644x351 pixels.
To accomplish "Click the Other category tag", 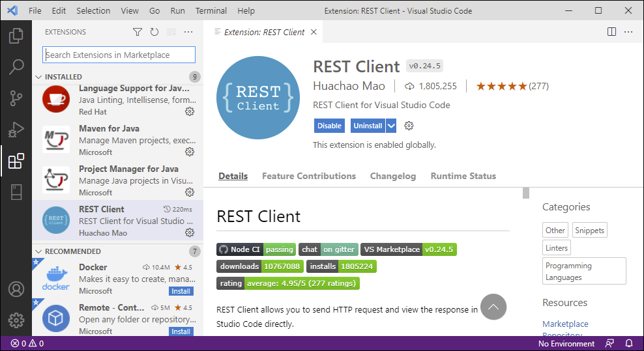I will click(x=555, y=231).
